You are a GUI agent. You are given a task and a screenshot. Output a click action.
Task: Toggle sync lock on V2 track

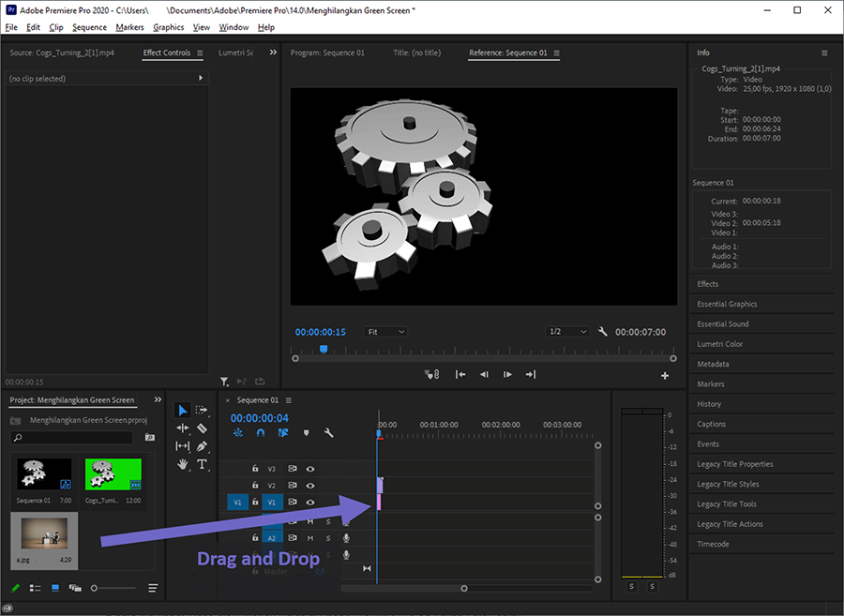coord(293,486)
